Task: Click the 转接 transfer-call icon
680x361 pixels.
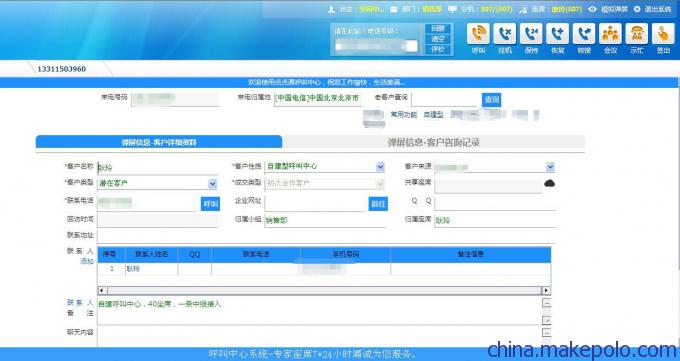Action: coord(584,33)
